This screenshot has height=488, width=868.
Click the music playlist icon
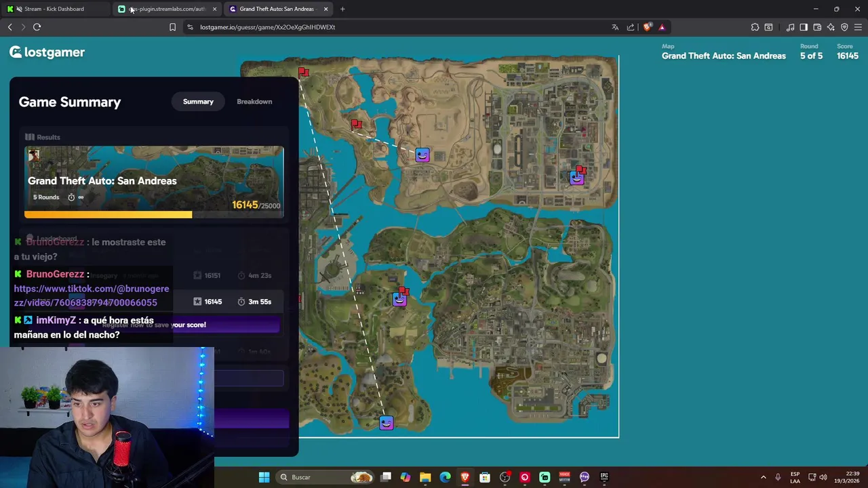[790, 27]
